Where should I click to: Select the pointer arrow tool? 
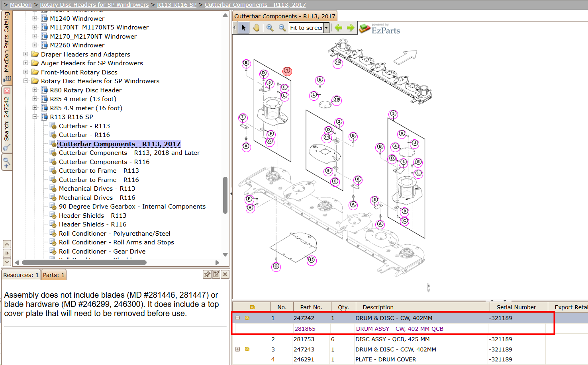click(243, 28)
